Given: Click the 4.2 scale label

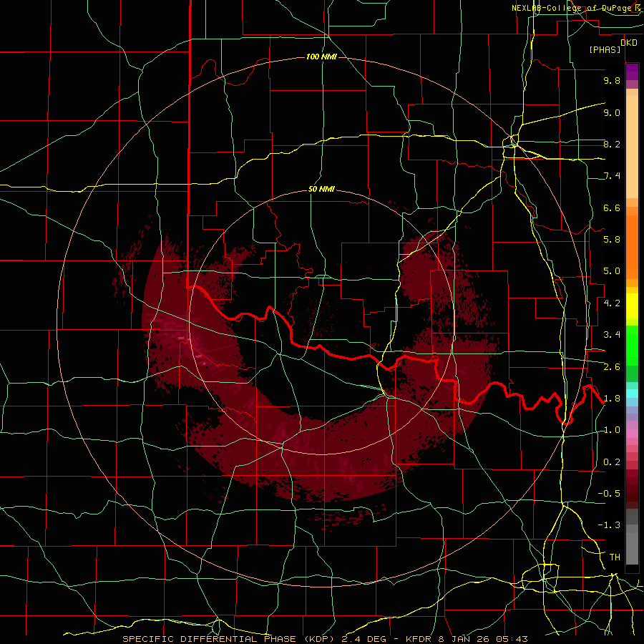Looking at the screenshot, I should pos(612,303).
